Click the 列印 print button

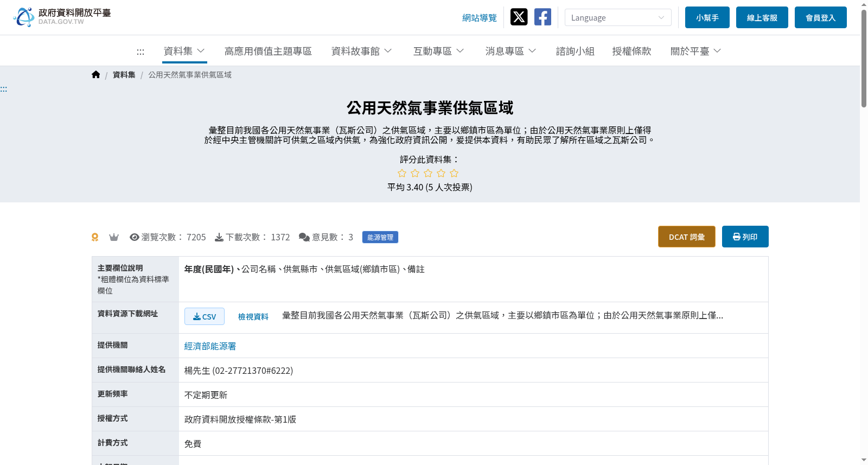[745, 237]
